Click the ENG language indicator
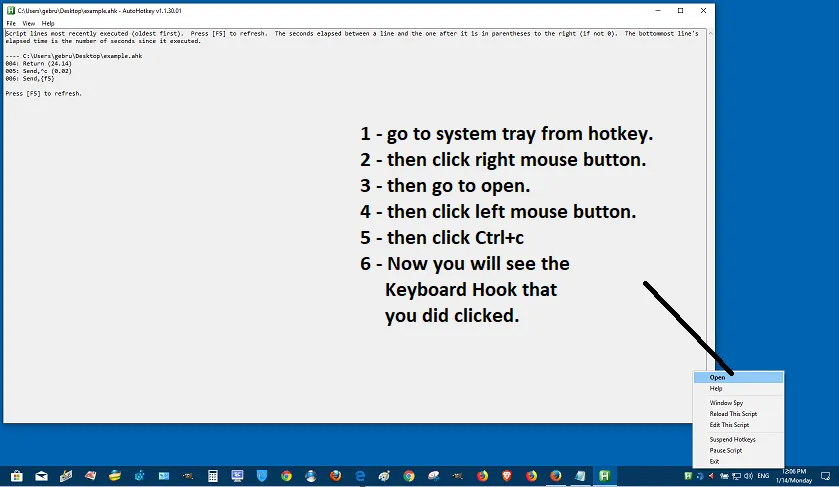Image resolution: width=839 pixels, height=487 pixels. [764, 476]
